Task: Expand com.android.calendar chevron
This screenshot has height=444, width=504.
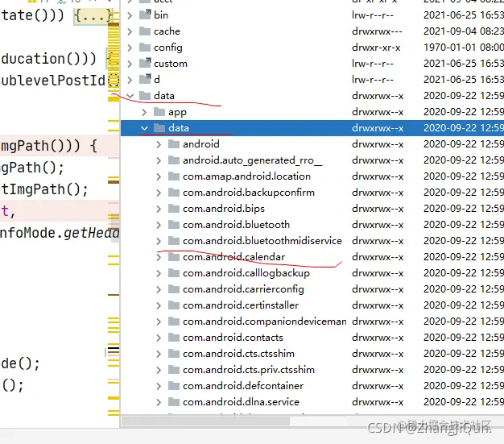Action: tap(159, 257)
